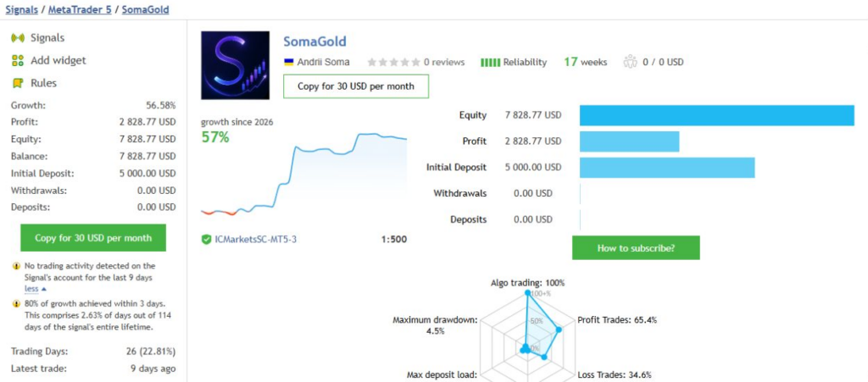Click Algo trading: 100% radar label
This screenshot has height=382, width=868.
(x=527, y=283)
